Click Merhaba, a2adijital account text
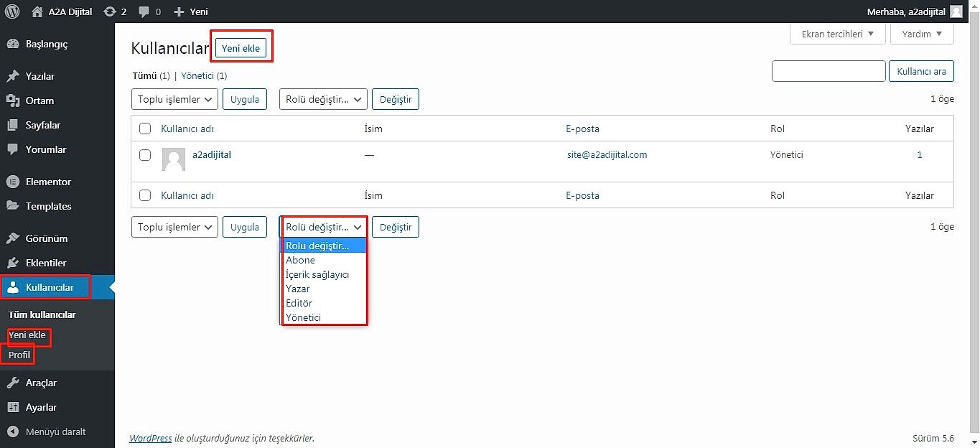The height and width of the screenshot is (448, 980). (x=906, y=11)
